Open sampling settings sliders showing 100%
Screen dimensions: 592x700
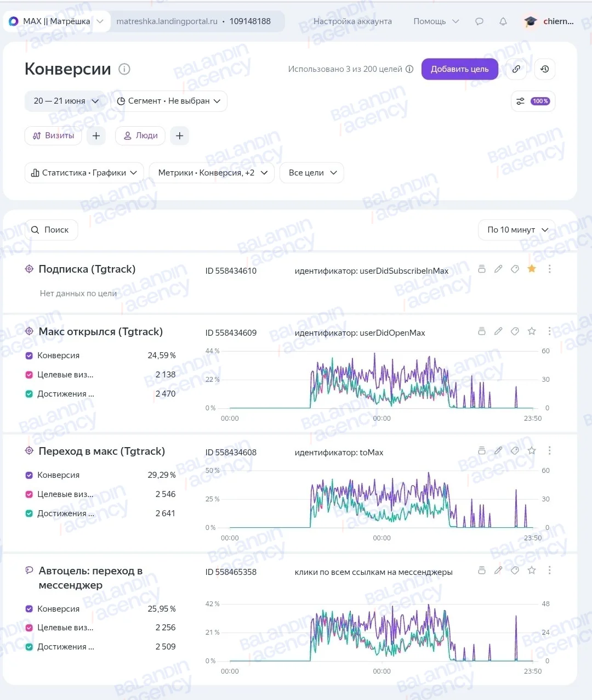(x=533, y=101)
